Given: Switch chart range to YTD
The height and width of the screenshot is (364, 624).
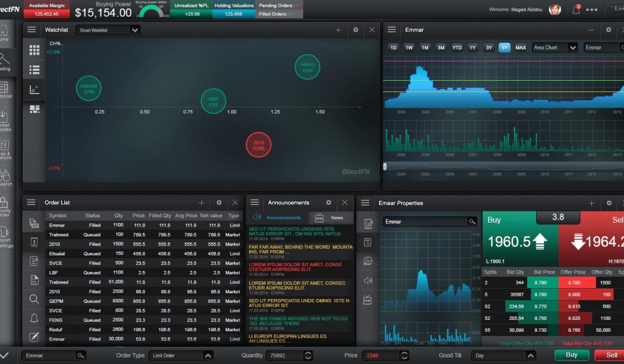Looking at the screenshot, I should pyautogui.click(x=457, y=47).
